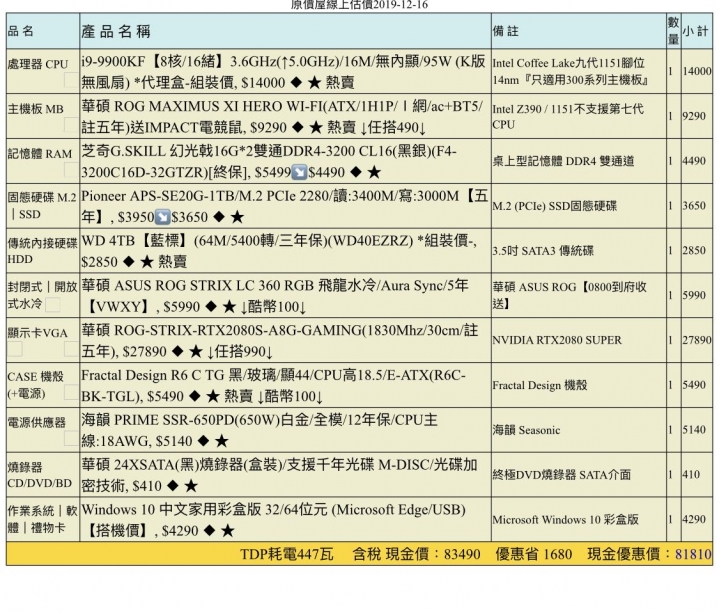This screenshot has height=613, width=720.
Task: Click the diamond icon in ROG MAXIMUS row
Action: (298, 128)
